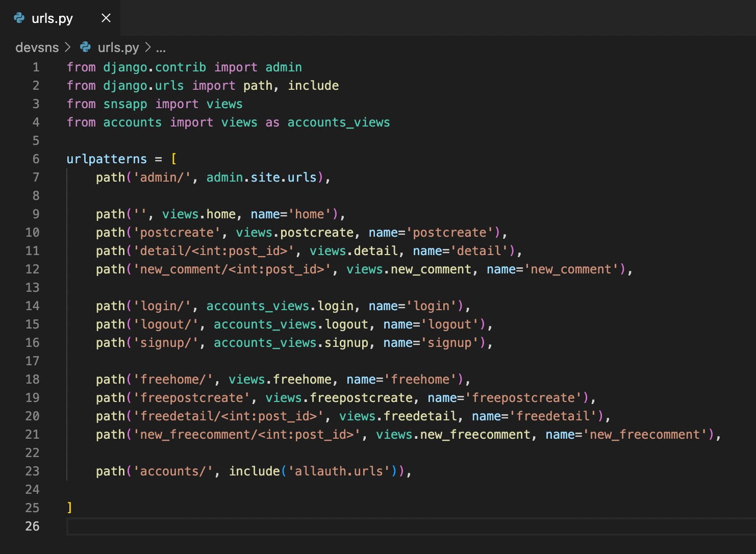This screenshot has width=756, height=554.
Task: Click the urls.py breadcrumb item
Action: pyautogui.click(x=118, y=47)
